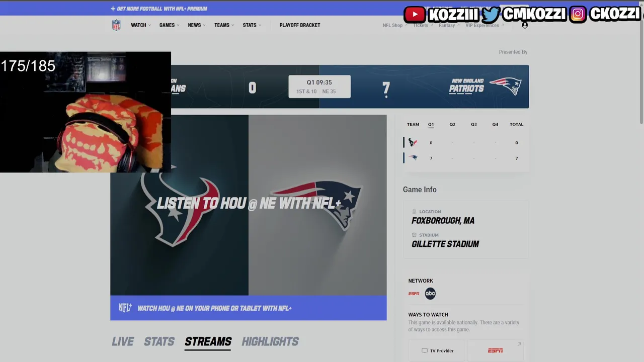Expand the Teams dropdown menu

pos(224,25)
